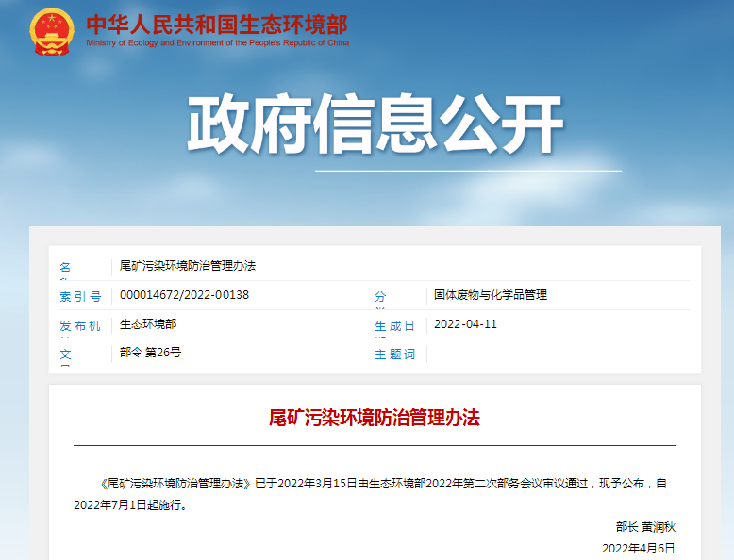
Task: Open the 中华人民共和国生态环境部 homepage title
Action: tap(217, 25)
